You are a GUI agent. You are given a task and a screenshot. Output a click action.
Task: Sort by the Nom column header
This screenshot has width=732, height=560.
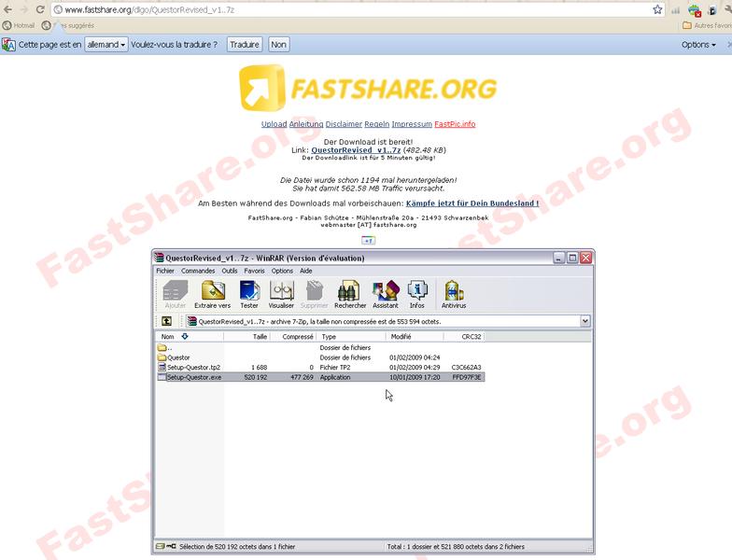(190, 336)
